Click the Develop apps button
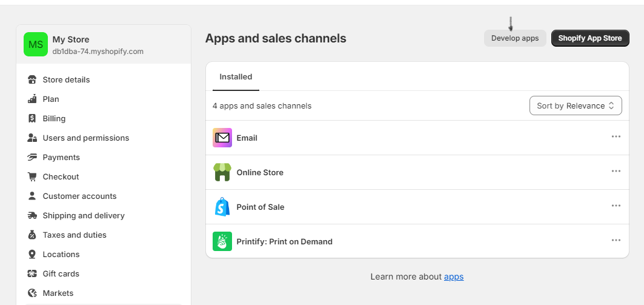Viewport: 644px width, 305px height. pos(515,38)
